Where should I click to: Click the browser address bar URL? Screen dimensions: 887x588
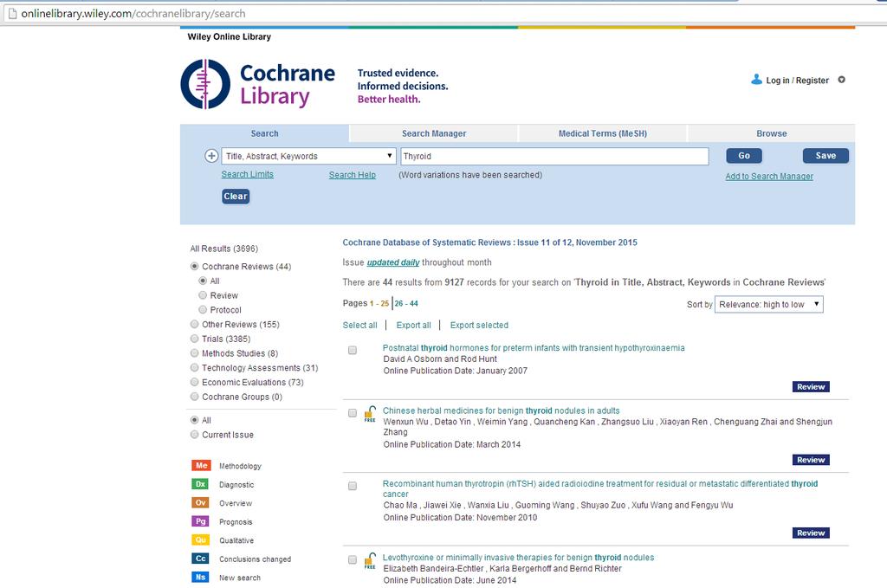[133, 14]
